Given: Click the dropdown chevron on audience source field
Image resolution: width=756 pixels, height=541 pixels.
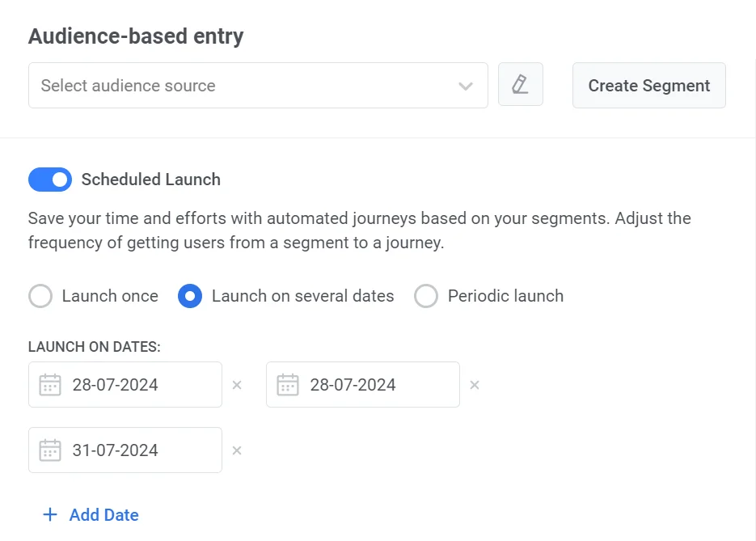Looking at the screenshot, I should 466,85.
